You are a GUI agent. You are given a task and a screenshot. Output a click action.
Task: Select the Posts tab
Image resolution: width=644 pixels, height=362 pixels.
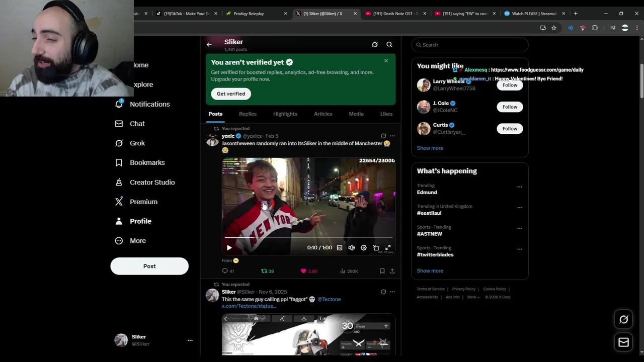215,114
